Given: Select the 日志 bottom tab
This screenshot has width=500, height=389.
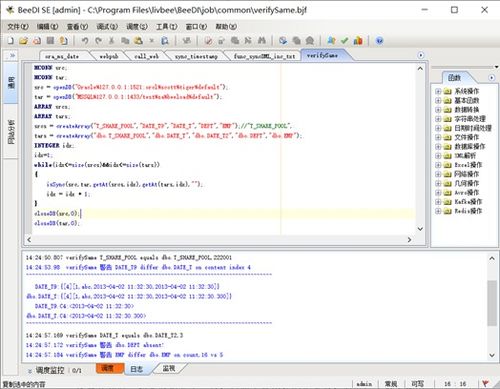Looking at the screenshot, I should pyautogui.click(x=136, y=369).
